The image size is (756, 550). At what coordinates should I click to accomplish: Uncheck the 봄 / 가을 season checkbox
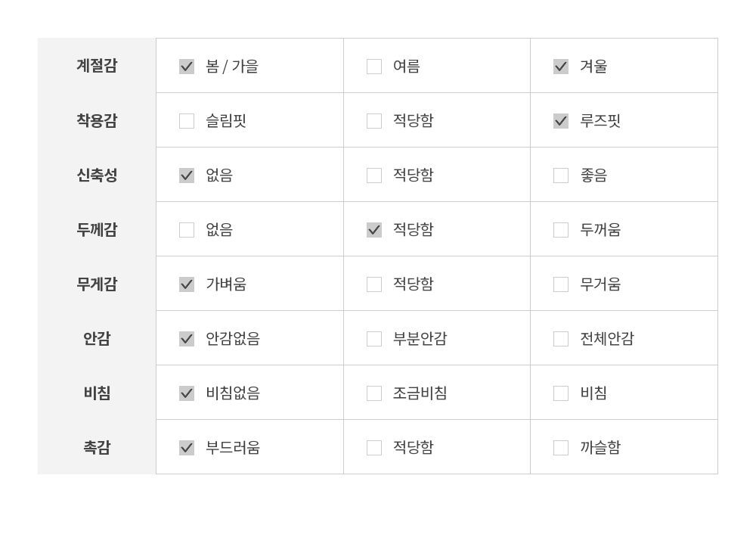pyautogui.click(x=187, y=67)
